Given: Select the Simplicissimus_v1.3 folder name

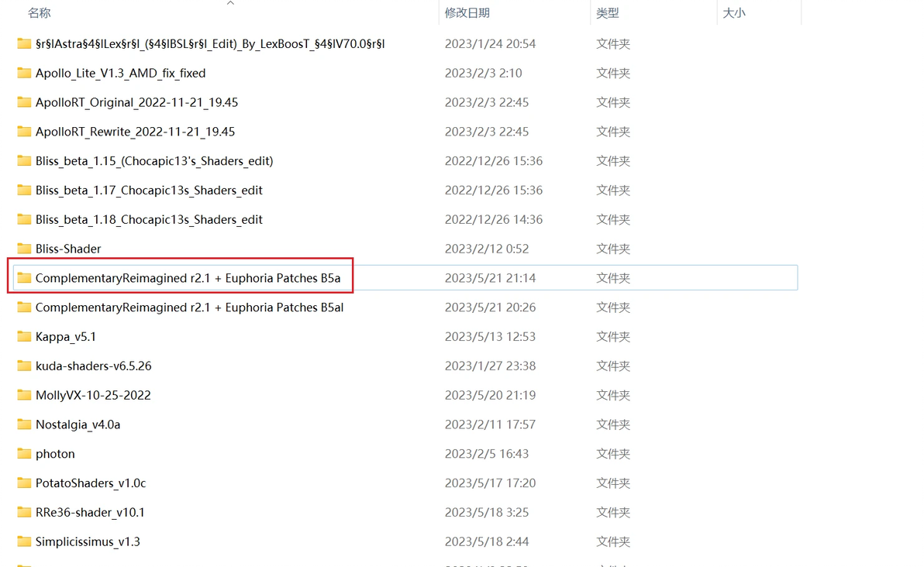Looking at the screenshot, I should click(x=88, y=541).
